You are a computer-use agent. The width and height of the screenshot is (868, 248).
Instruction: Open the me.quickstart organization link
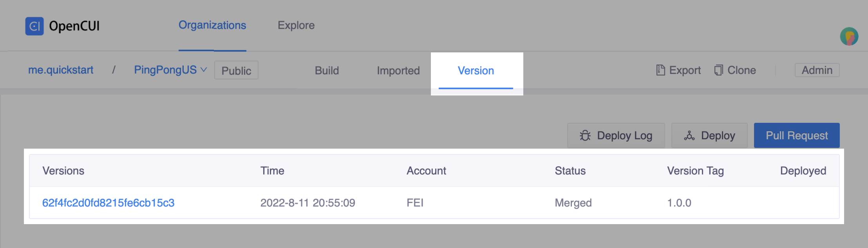(x=61, y=70)
